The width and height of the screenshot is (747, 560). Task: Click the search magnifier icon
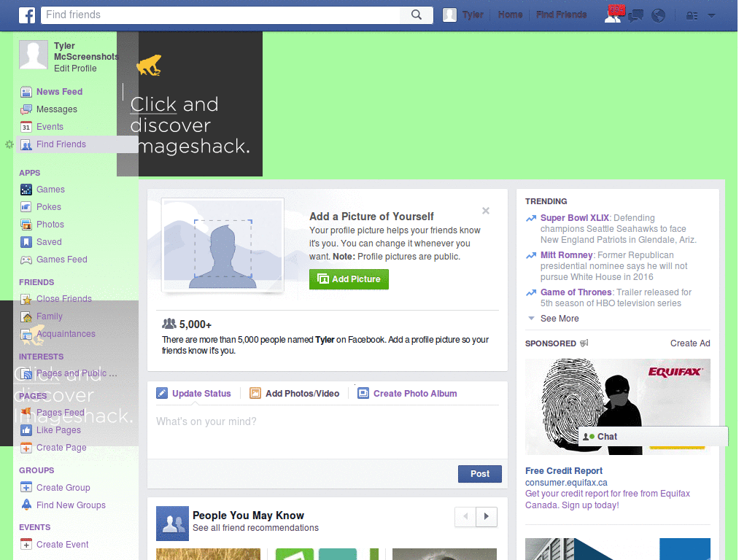417,15
